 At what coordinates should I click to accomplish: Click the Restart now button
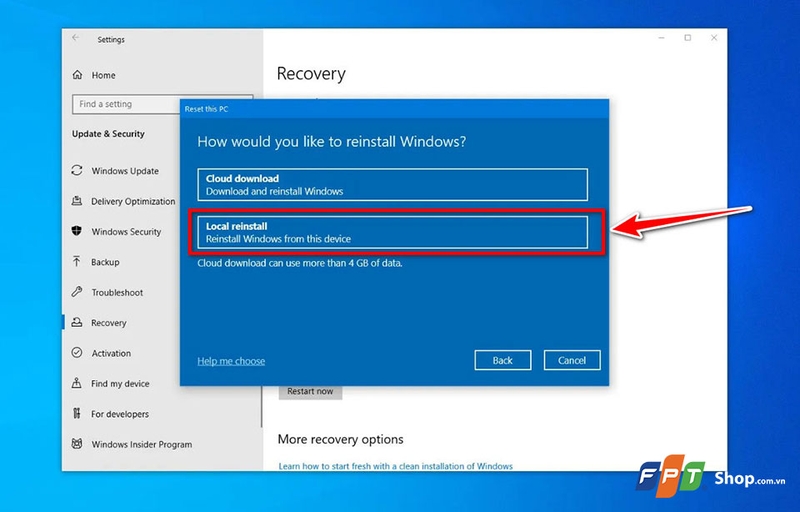point(310,391)
